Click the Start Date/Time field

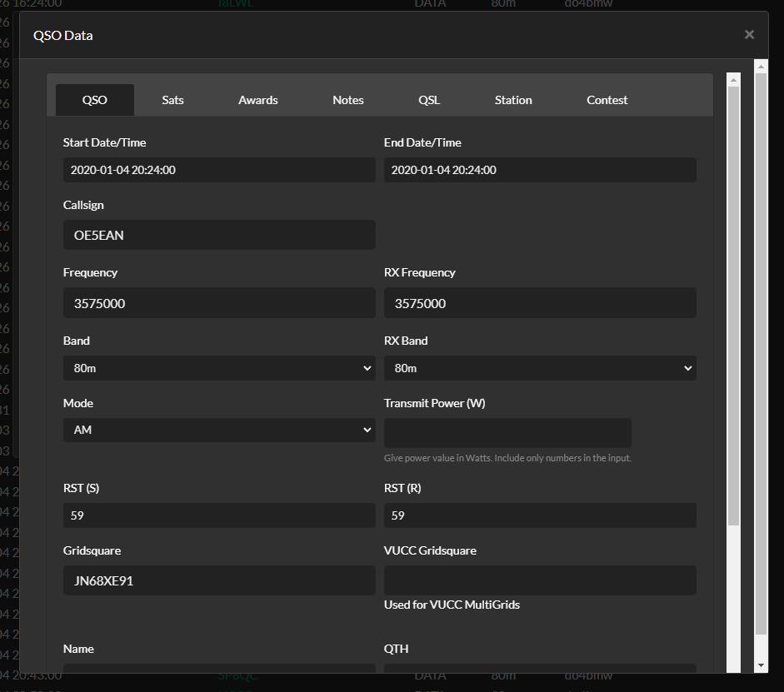[218, 169]
